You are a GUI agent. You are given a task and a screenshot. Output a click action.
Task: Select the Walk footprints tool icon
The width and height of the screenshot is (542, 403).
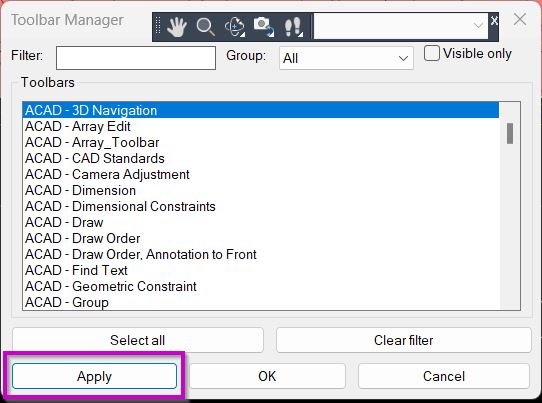[x=293, y=27]
